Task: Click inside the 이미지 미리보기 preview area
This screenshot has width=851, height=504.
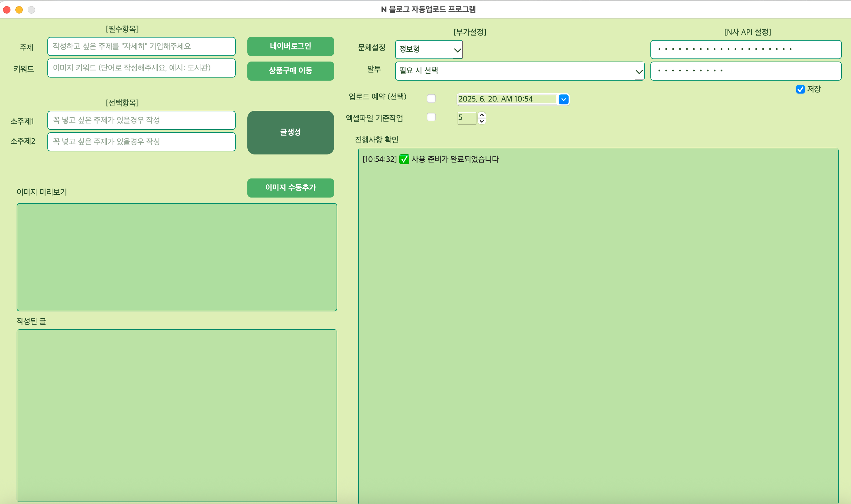Action: pyautogui.click(x=177, y=257)
